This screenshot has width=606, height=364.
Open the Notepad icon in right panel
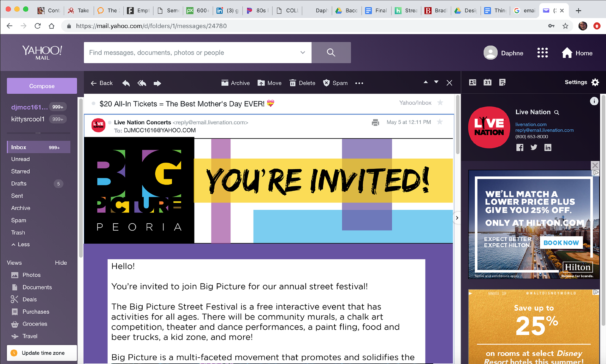click(502, 82)
